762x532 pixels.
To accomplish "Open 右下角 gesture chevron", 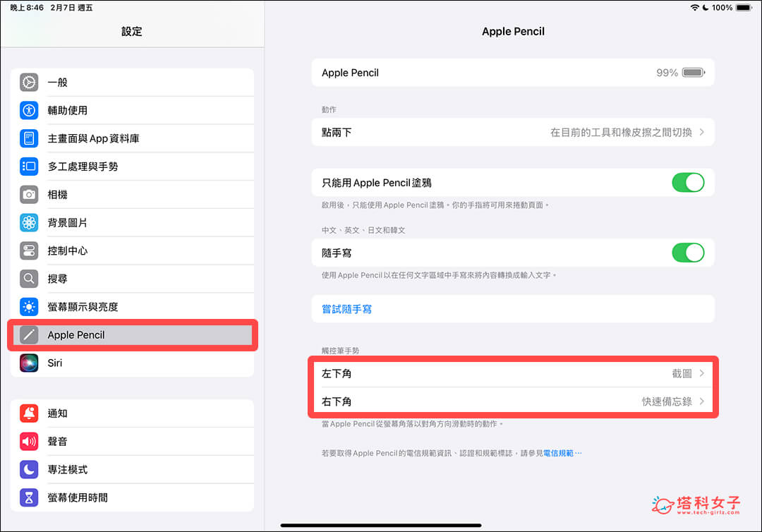I will [702, 401].
